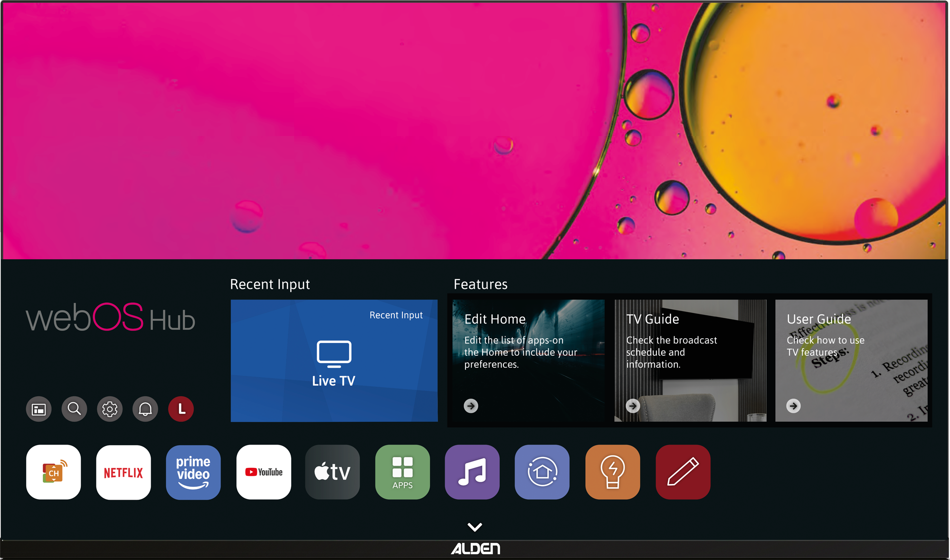The height and width of the screenshot is (560, 950).
Task: Open the TV guide panel icon
Action: pyautogui.click(x=39, y=409)
